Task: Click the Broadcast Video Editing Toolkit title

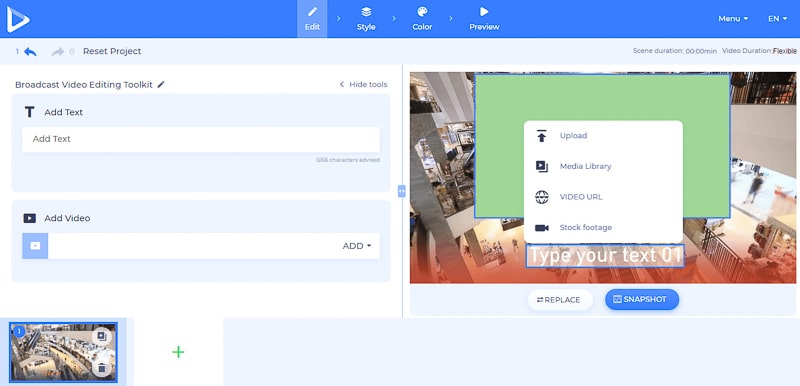Action: (84, 85)
